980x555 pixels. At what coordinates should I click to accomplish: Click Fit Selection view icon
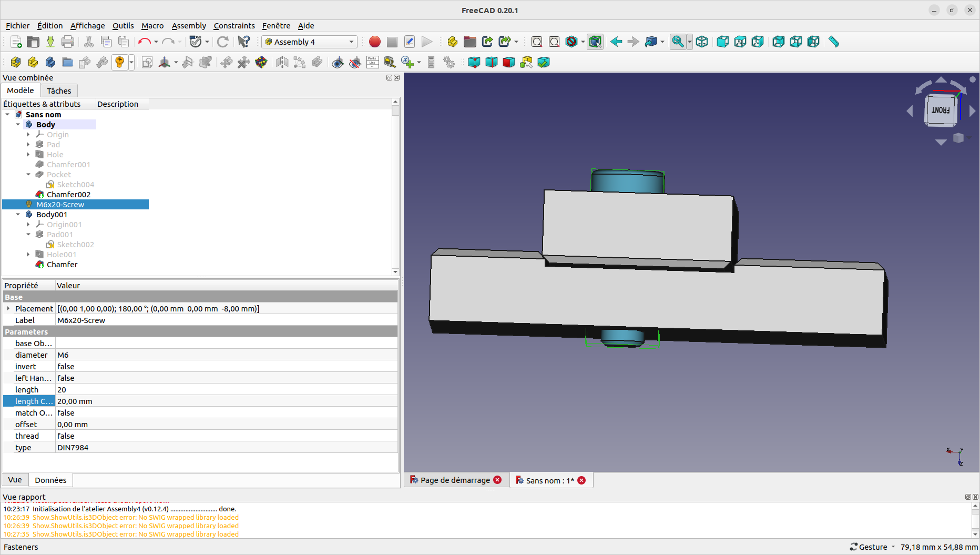(554, 42)
